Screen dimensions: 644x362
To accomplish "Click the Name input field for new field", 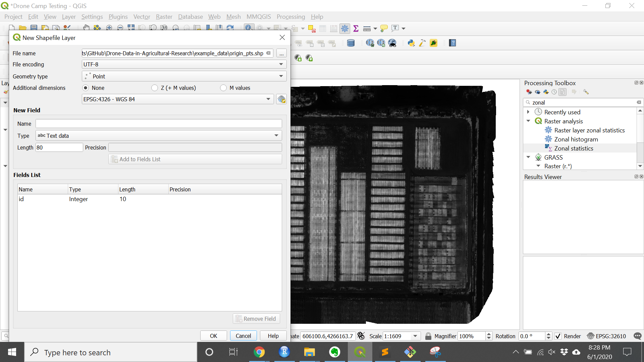I will click(158, 124).
